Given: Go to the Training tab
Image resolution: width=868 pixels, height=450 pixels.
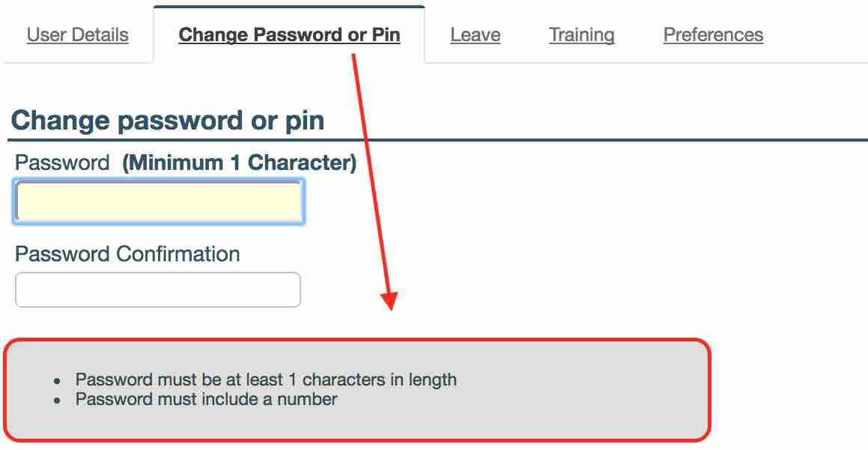Looking at the screenshot, I should 581,35.
